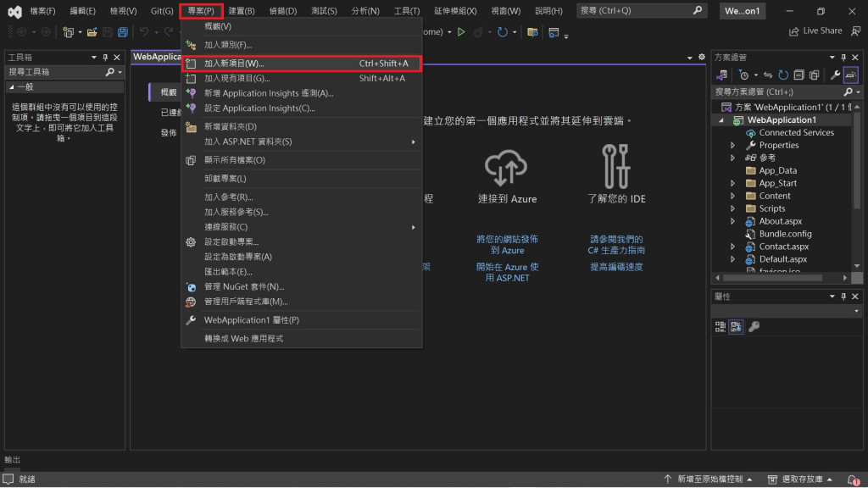Click the 提高編碼速度 link

616,267
